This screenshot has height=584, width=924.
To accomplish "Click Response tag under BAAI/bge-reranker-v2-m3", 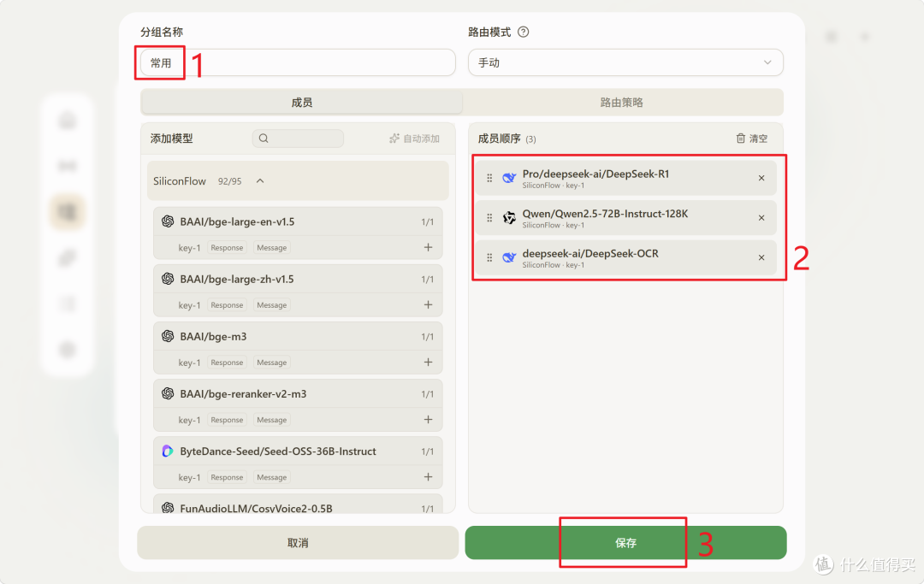I will (x=227, y=420).
